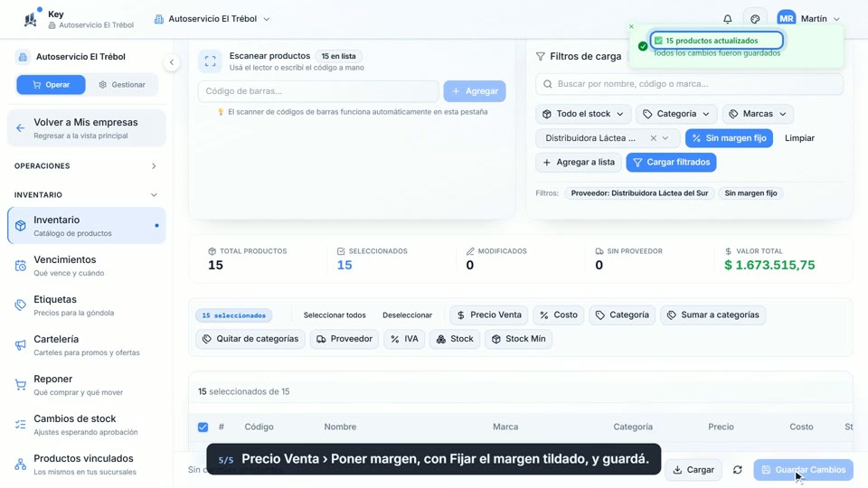The width and height of the screenshot is (868, 488).
Task: Open Inventario in the sidebar
Action: click(87, 226)
